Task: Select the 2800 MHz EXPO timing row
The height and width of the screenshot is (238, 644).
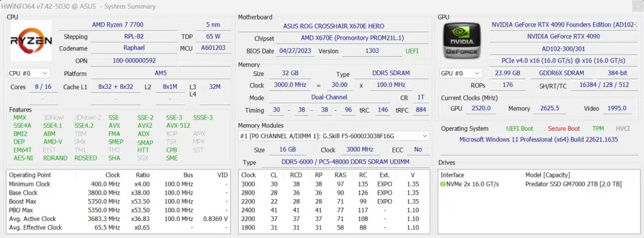Action: (x=333, y=193)
